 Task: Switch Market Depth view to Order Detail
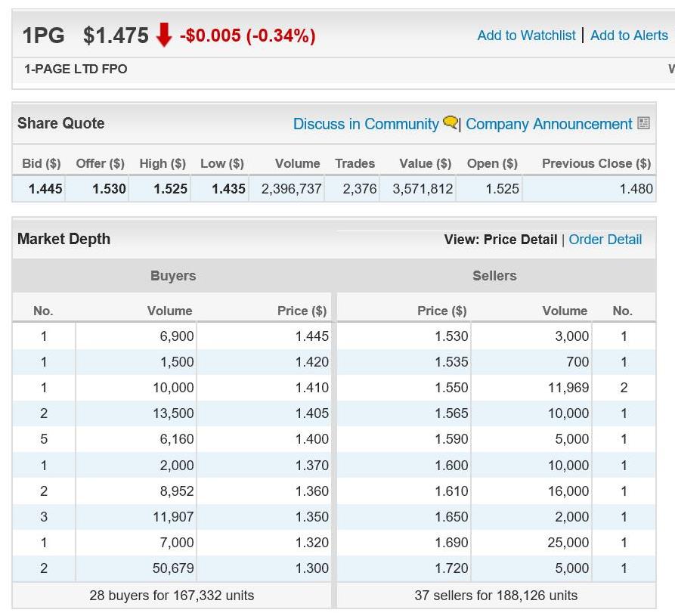coord(605,240)
